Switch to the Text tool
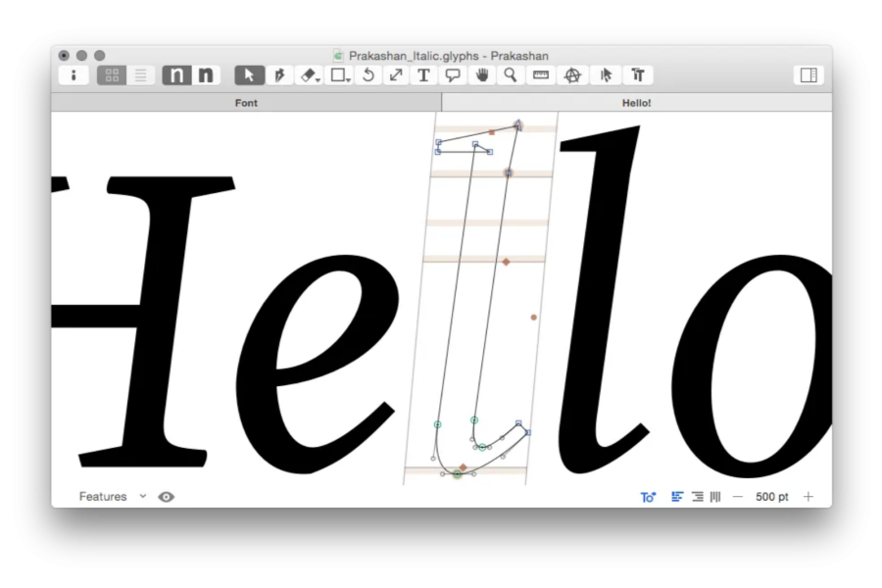Viewport: 882px width, 588px height. click(423, 75)
